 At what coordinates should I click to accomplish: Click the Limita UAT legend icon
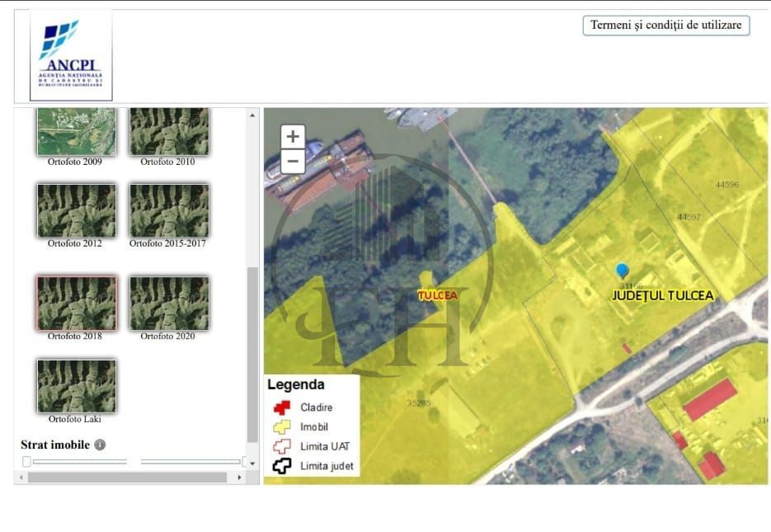point(282,446)
